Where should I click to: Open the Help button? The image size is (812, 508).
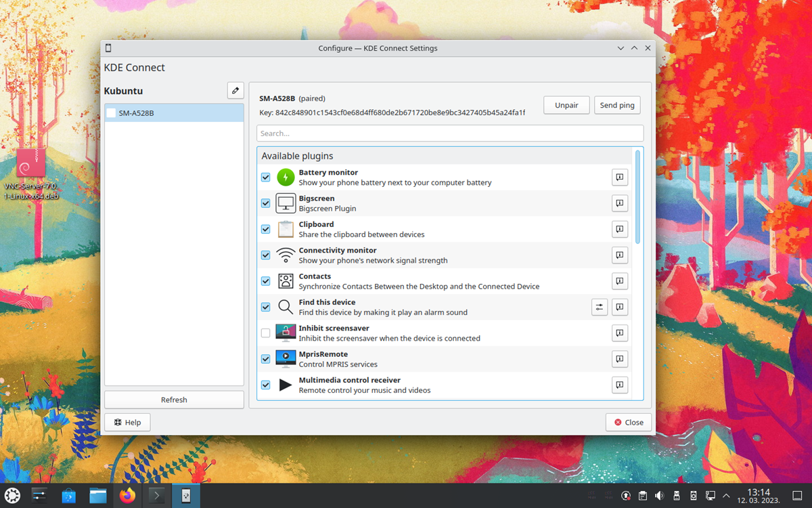pos(127,423)
